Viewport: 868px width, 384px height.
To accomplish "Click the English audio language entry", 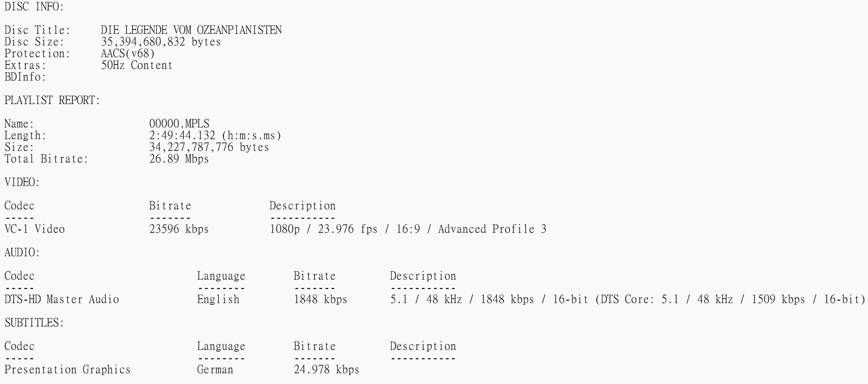I will [x=219, y=299].
